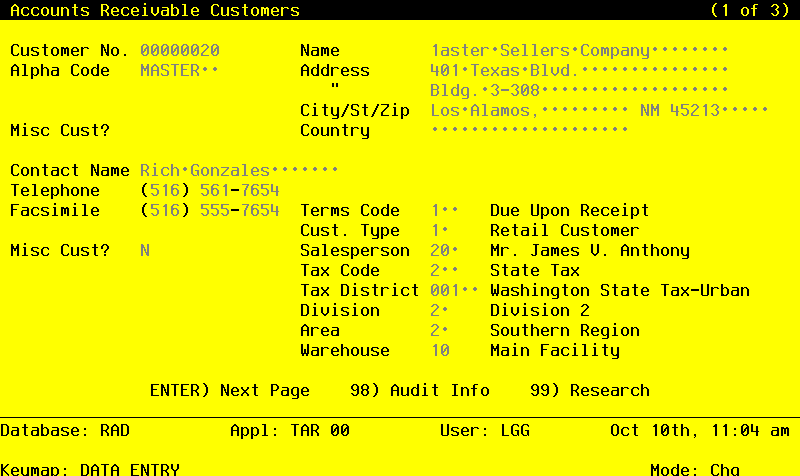Image resolution: width=800 pixels, height=476 pixels.
Task: Click the Terms Code label
Action: pos(350,210)
